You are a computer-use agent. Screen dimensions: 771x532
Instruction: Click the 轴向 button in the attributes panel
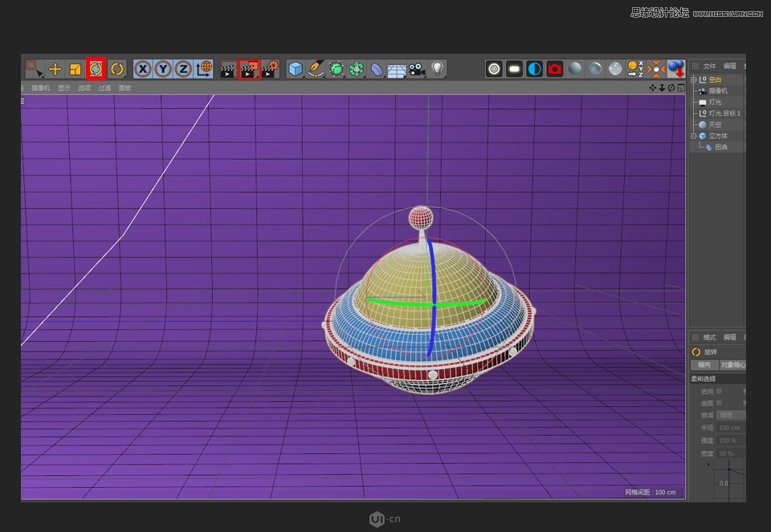click(703, 364)
